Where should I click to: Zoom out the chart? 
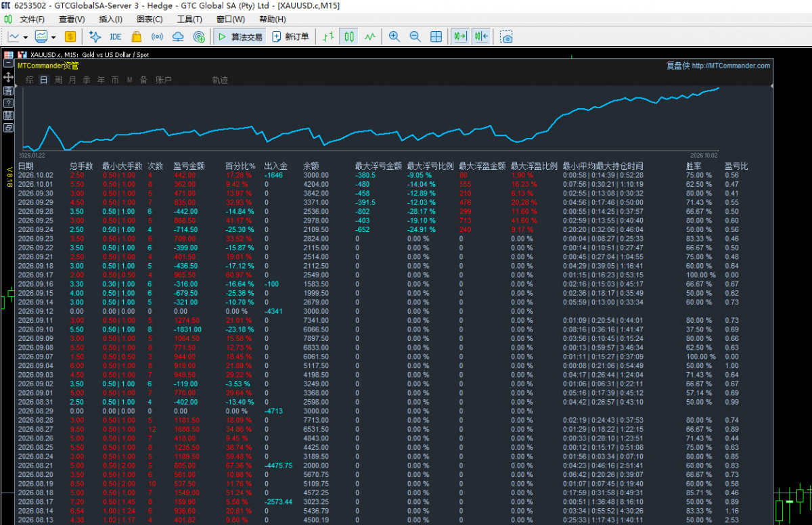(415, 37)
